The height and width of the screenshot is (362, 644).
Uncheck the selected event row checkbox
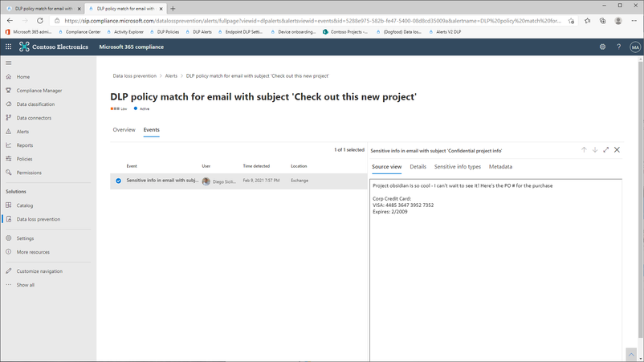118,181
